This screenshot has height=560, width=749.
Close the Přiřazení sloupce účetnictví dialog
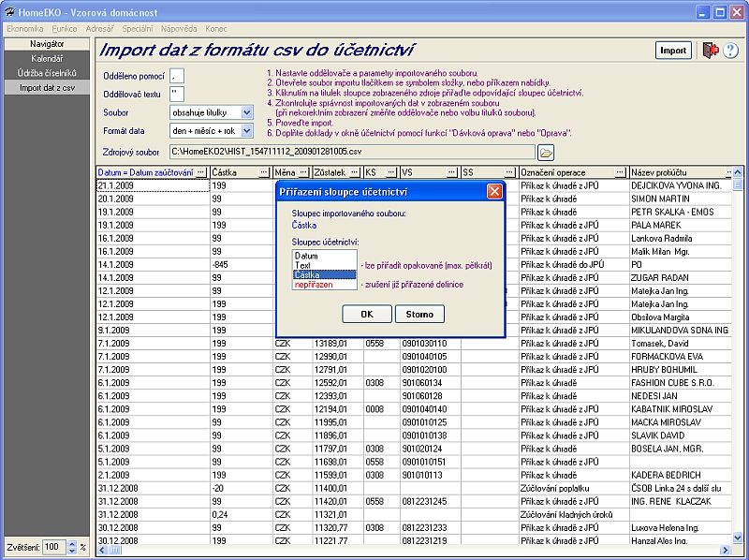coord(494,191)
